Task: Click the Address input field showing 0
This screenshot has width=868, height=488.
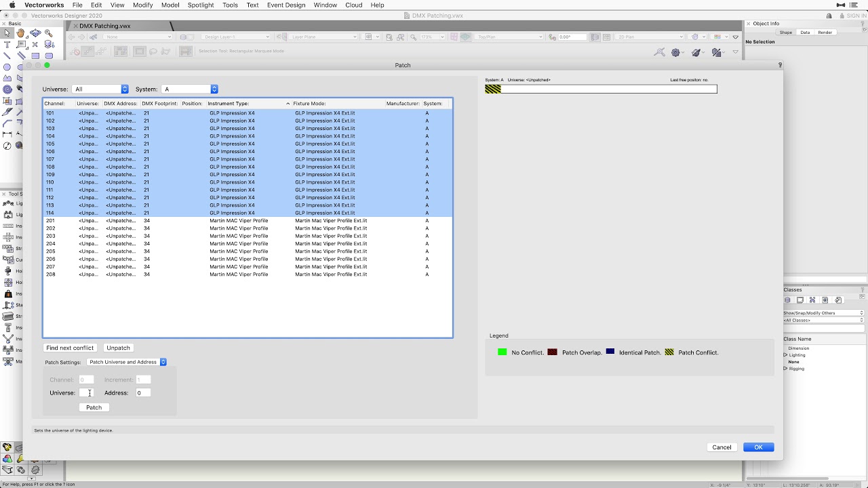Action: [142, 392]
